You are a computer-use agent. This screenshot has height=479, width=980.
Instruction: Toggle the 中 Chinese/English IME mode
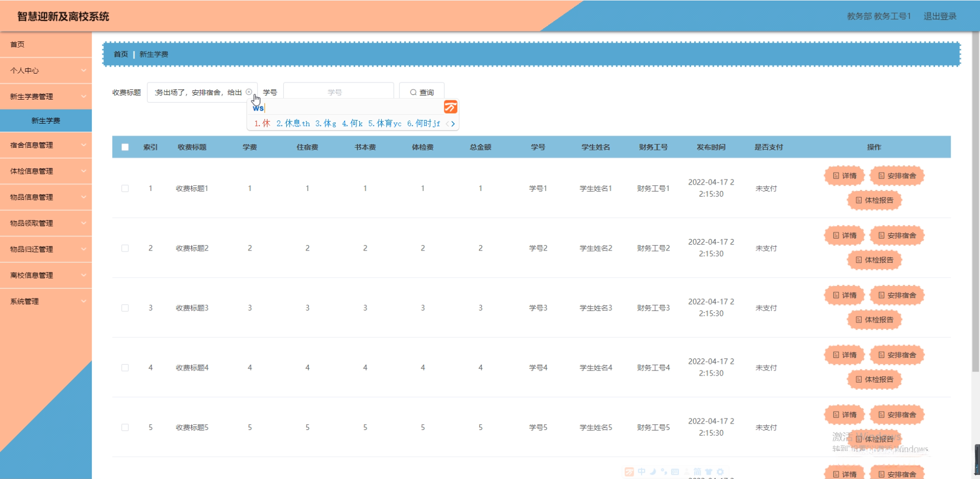point(642,472)
